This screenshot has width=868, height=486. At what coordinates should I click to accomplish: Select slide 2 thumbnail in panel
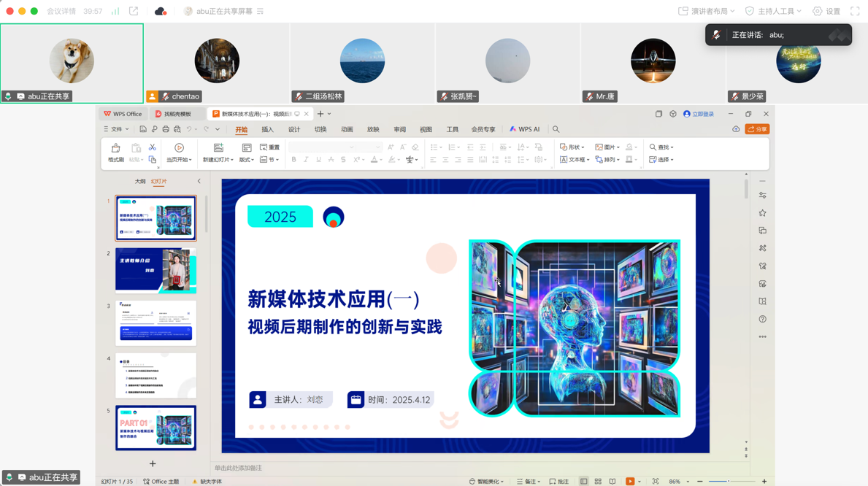point(155,270)
